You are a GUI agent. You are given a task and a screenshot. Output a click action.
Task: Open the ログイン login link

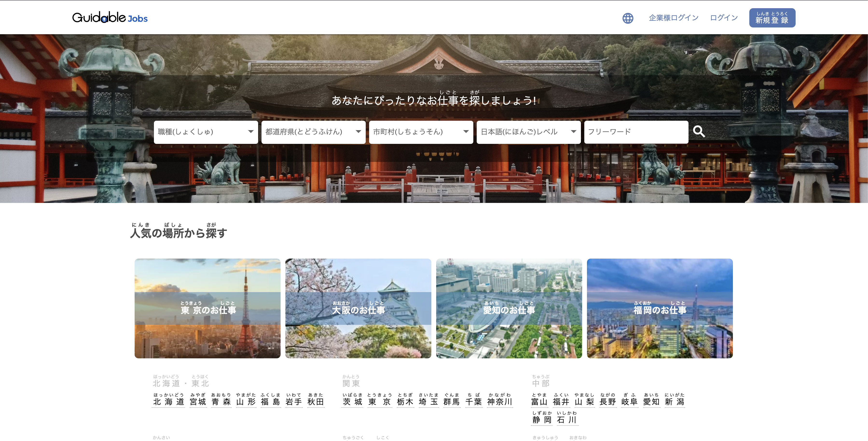click(x=724, y=18)
